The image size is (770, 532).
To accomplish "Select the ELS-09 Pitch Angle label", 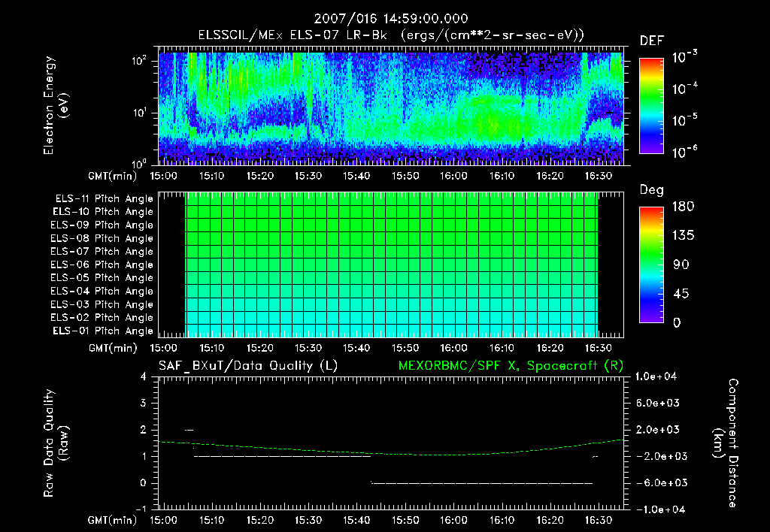I will [102, 225].
